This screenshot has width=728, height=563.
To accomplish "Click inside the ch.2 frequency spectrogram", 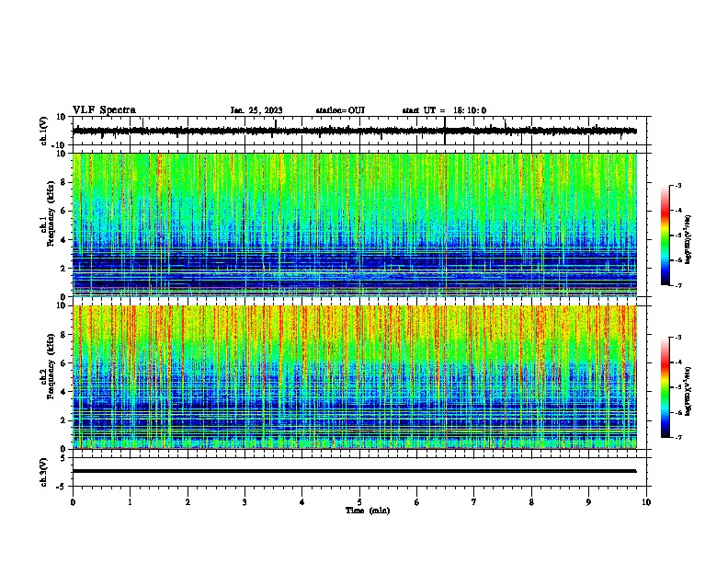I will tap(355, 377).
